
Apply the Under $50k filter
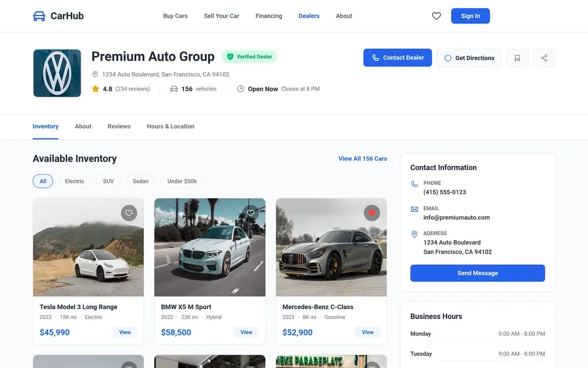182,181
